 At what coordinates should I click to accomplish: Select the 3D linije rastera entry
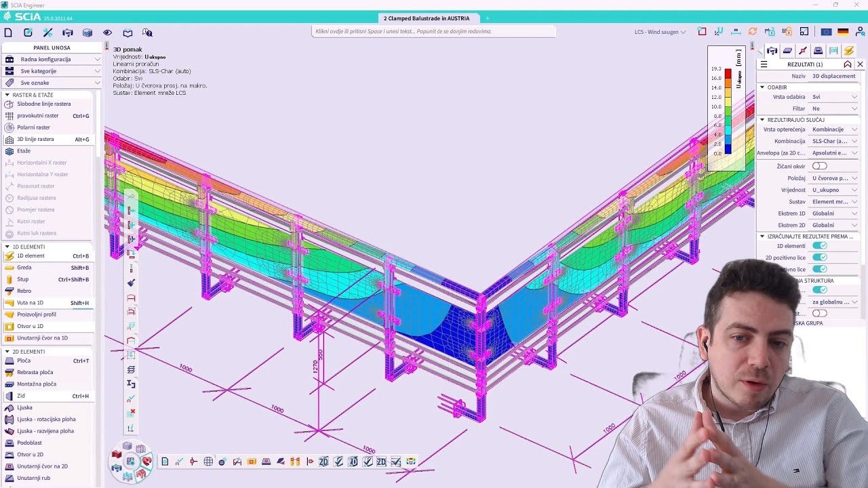47,139
